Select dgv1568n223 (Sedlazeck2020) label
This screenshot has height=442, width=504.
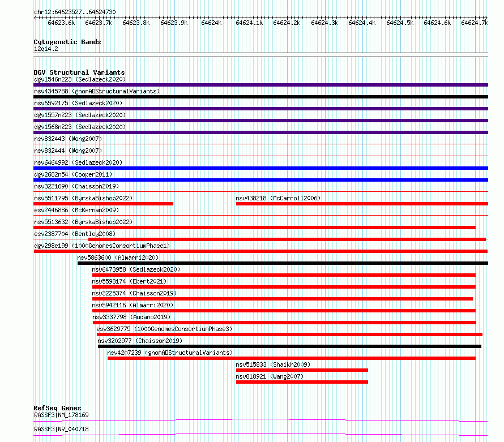coord(80,127)
